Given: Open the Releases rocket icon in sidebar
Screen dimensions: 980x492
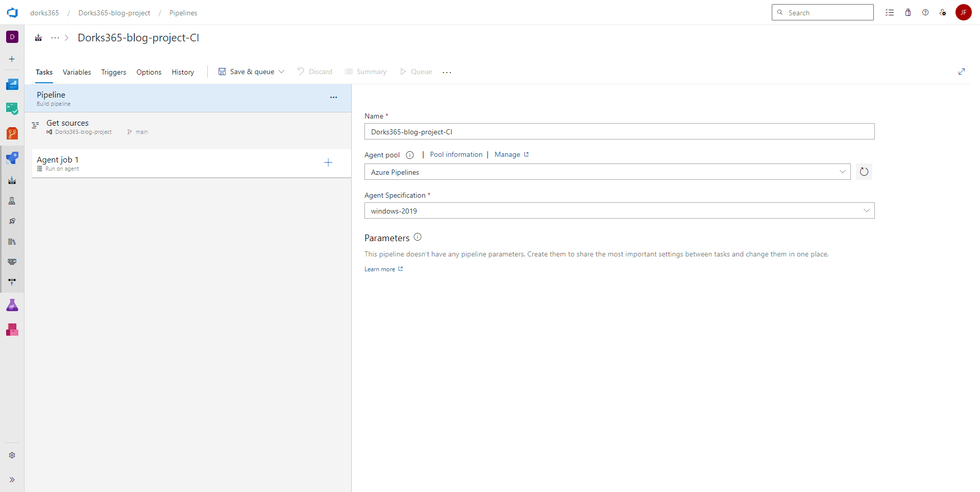Looking at the screenshot, I should pos(12,221).
